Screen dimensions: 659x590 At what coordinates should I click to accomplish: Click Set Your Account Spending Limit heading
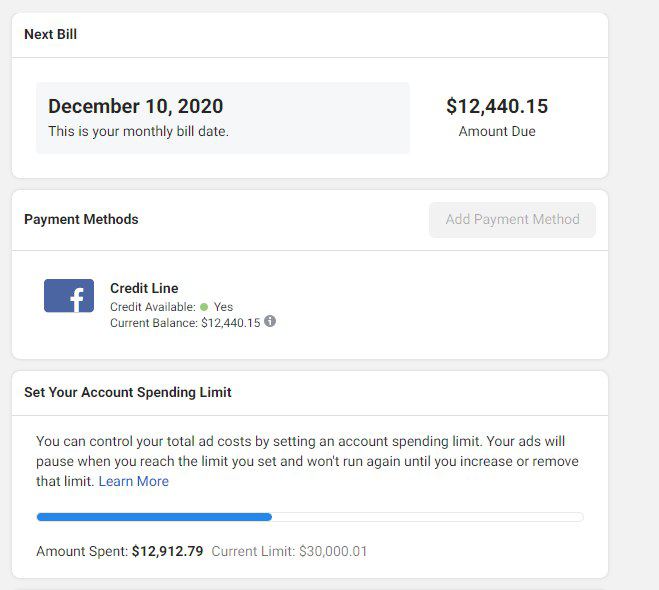pos(128,392)
